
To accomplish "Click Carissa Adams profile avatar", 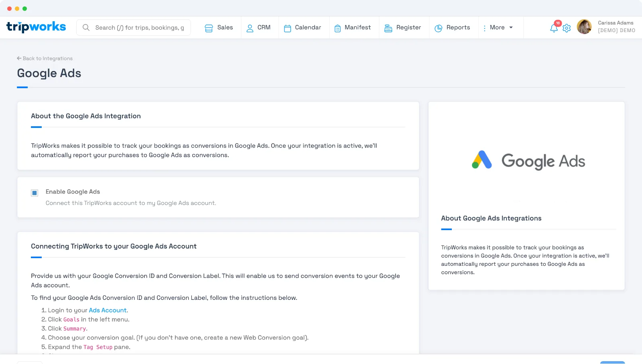I will tap(584, 27).
